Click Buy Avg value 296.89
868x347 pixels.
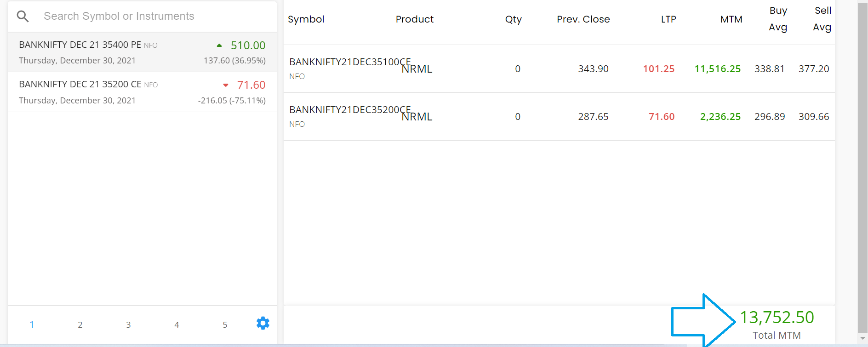770,117
